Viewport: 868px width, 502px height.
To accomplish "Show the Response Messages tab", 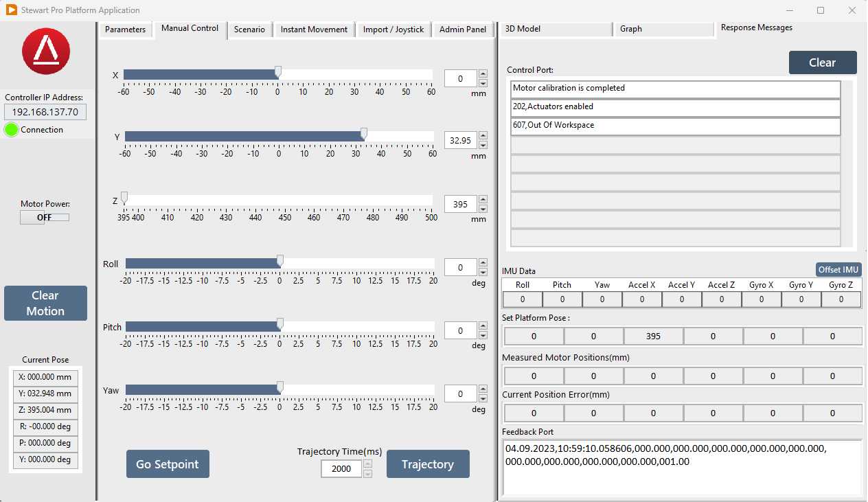I will pyautogui.click(x=755, y=28).
